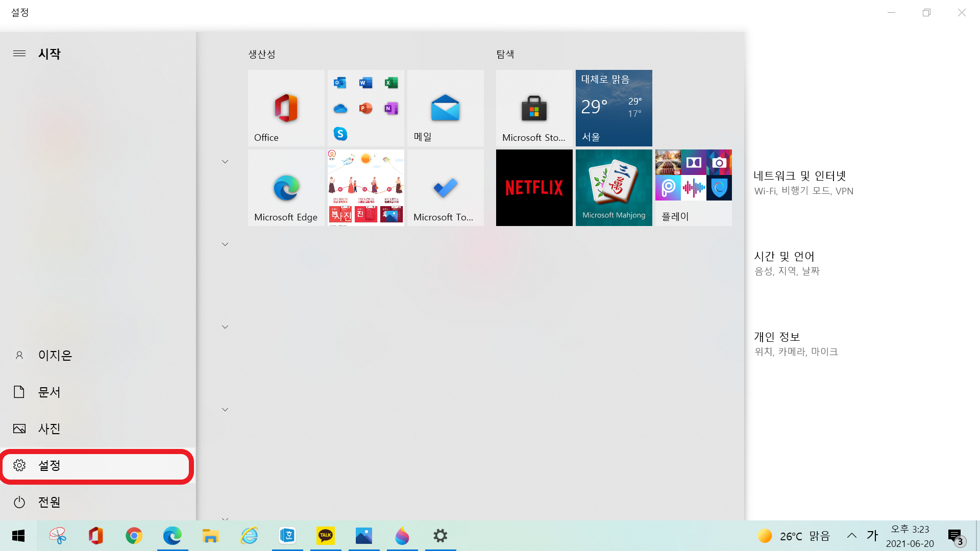Screen dimensions: 980x551
Task: Open the Microsoft Edge tile
Action: [x=286, y=188]
